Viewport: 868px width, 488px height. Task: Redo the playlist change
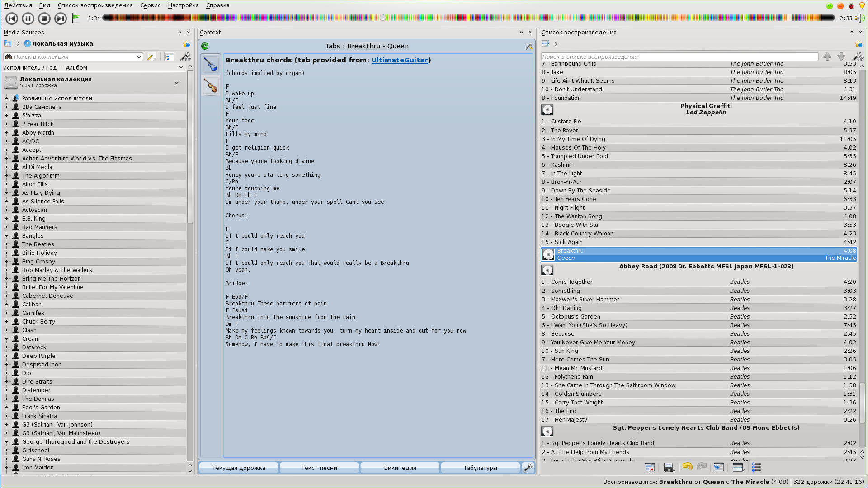(x=702, y=467)
